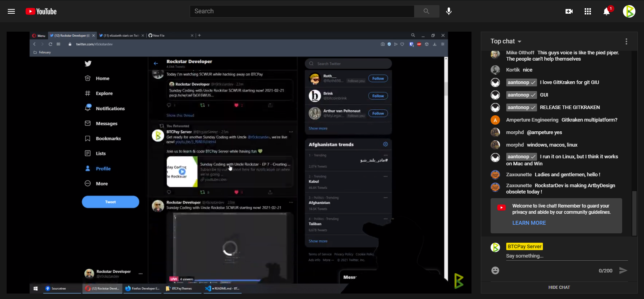
Task: Click the search magnifier button
Action: 427,11
